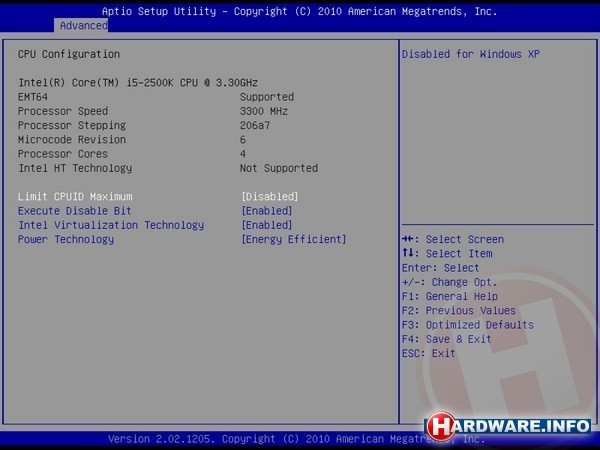Image resolution: width=600 pixels, height=450 pixels.
Task: Click the F1: General Help hint
Action: tap(449, 296)
